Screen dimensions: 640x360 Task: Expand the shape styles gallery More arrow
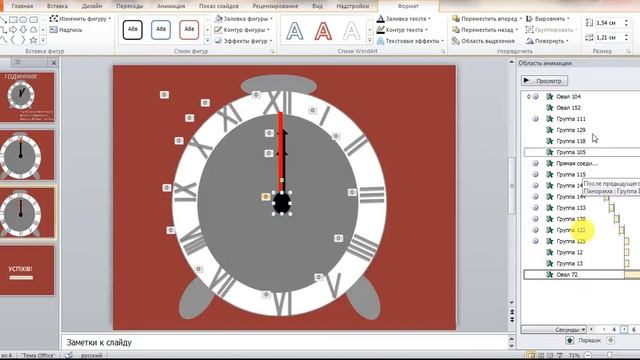(x=207, y=40)
